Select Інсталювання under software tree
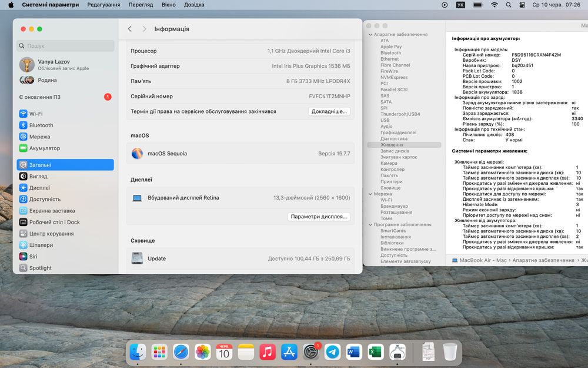Viewport: 588px width, 368px height. coord(396,237)
